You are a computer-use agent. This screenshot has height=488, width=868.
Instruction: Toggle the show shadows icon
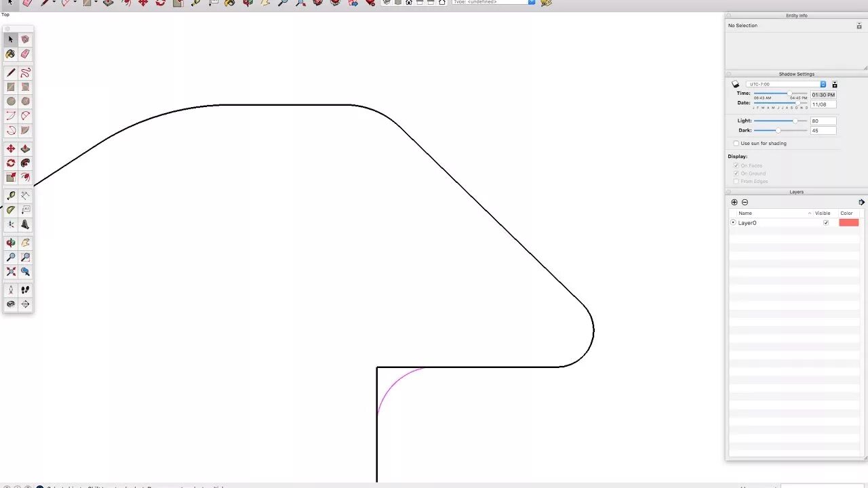coord(735,84)
